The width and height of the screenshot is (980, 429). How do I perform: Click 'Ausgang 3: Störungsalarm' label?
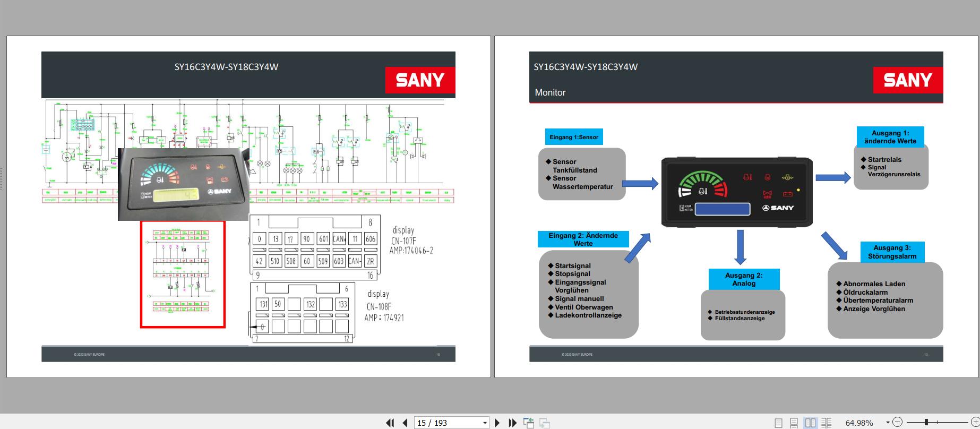892,252
